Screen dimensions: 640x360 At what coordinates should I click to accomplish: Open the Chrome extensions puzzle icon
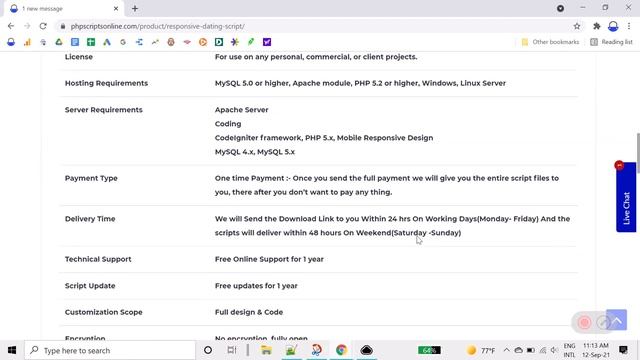point(597,26)
